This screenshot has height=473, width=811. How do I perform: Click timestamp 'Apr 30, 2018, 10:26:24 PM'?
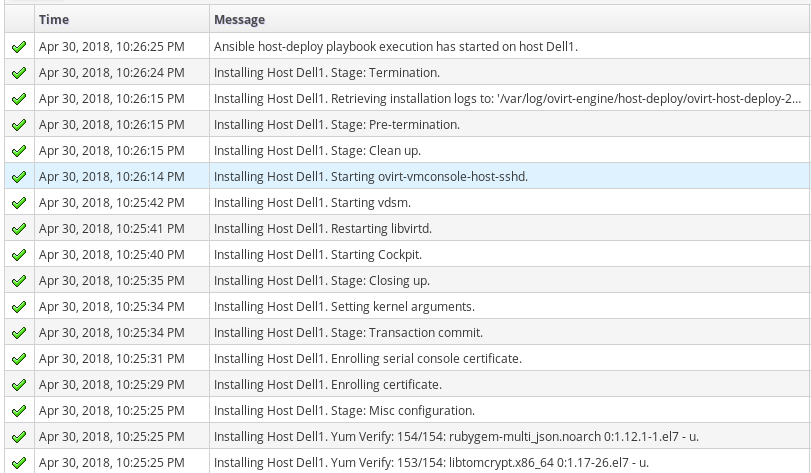tap(112, 73)
